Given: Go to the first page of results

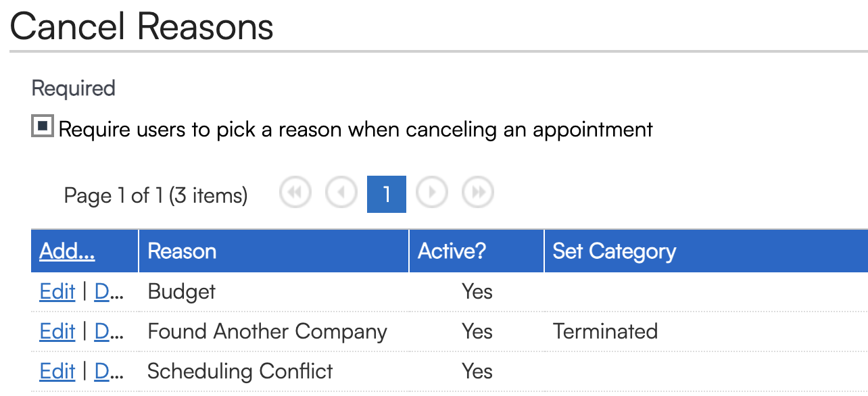Looking at the screenshot, I should (x=295, y=194).
